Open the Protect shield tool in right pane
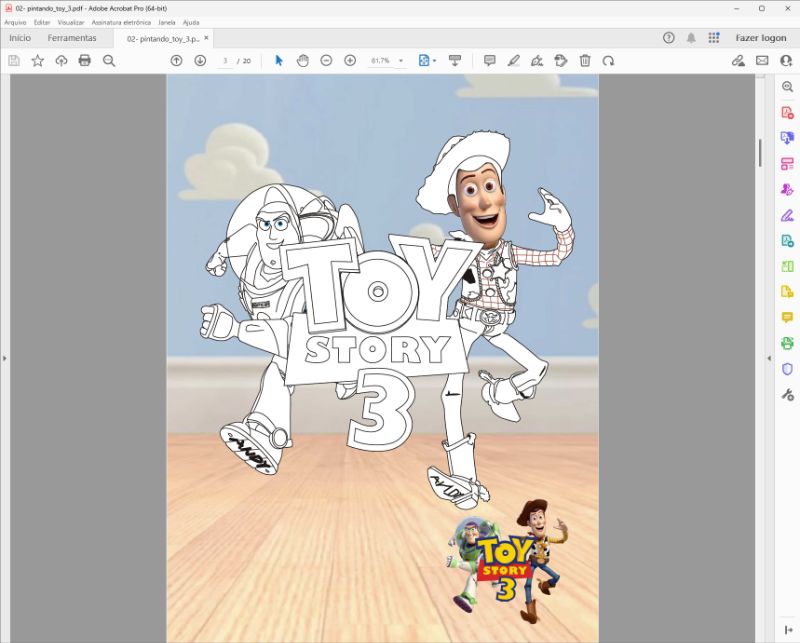The width and height of the screenshot is (800, 643). click(x=787, y=369)
